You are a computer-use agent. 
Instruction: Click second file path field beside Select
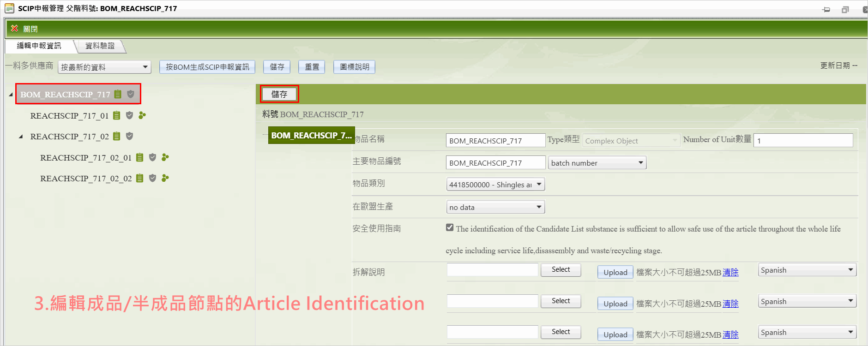493,301
